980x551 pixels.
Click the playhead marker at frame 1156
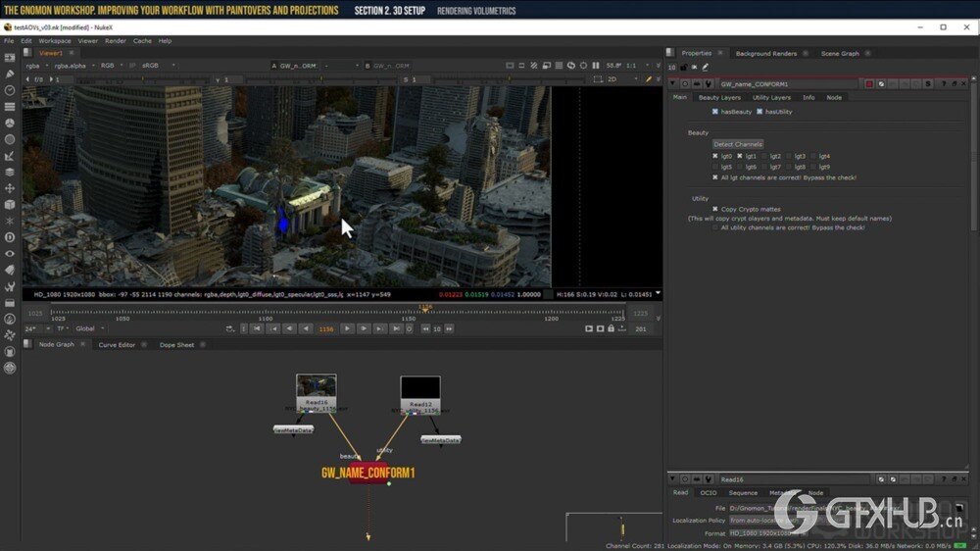pos(425,308)
